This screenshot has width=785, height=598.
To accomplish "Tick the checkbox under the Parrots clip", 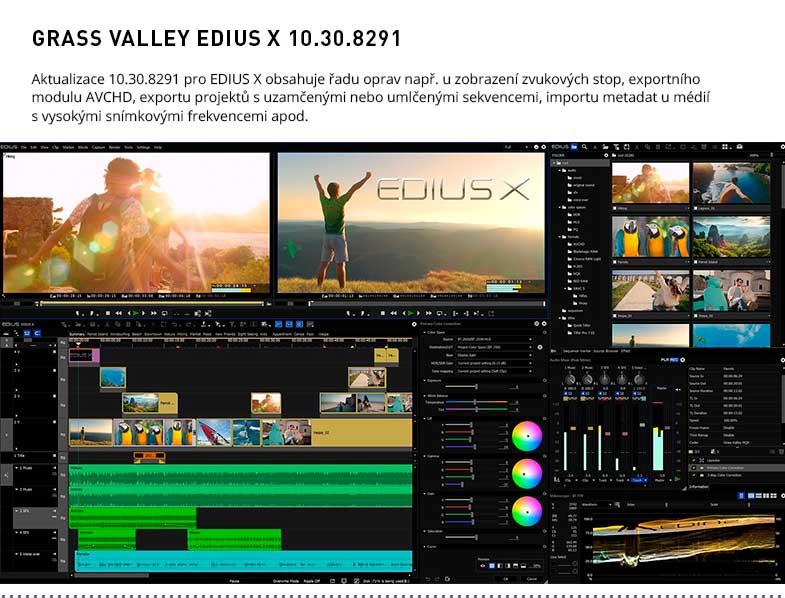I will coord(615,262).
